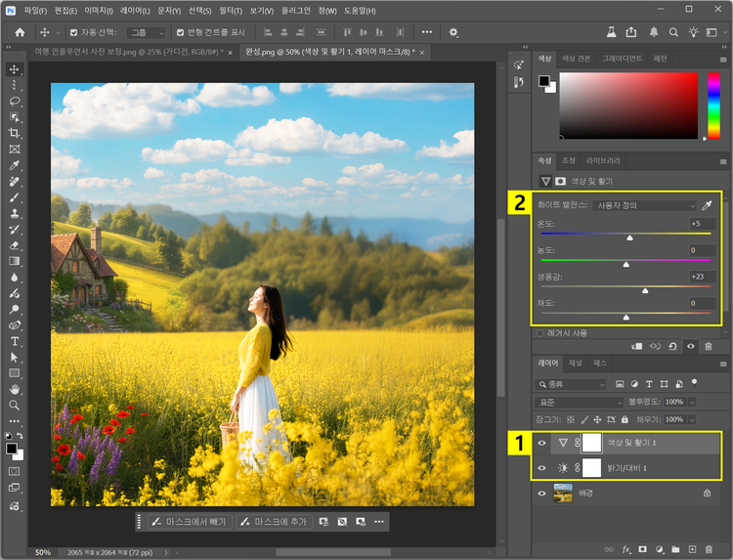Click the 생동감 slider handle
The height and width of the screenshot is (560, 733).
644,290
